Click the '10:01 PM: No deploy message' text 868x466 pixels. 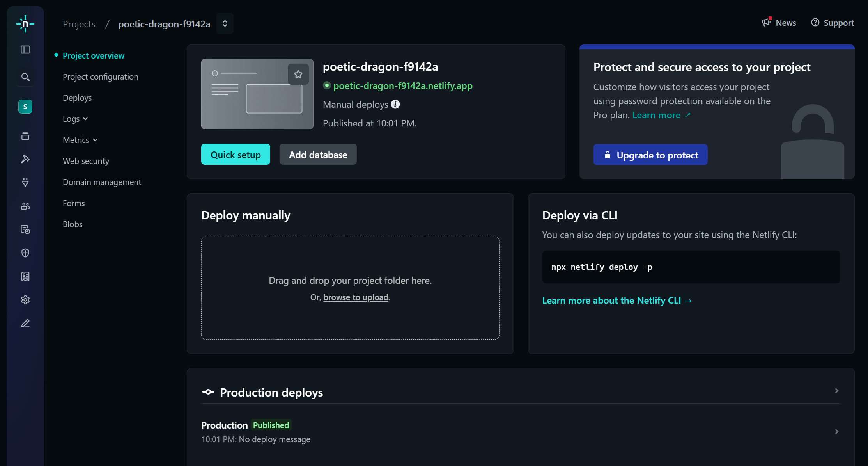(x=256, y=439)
